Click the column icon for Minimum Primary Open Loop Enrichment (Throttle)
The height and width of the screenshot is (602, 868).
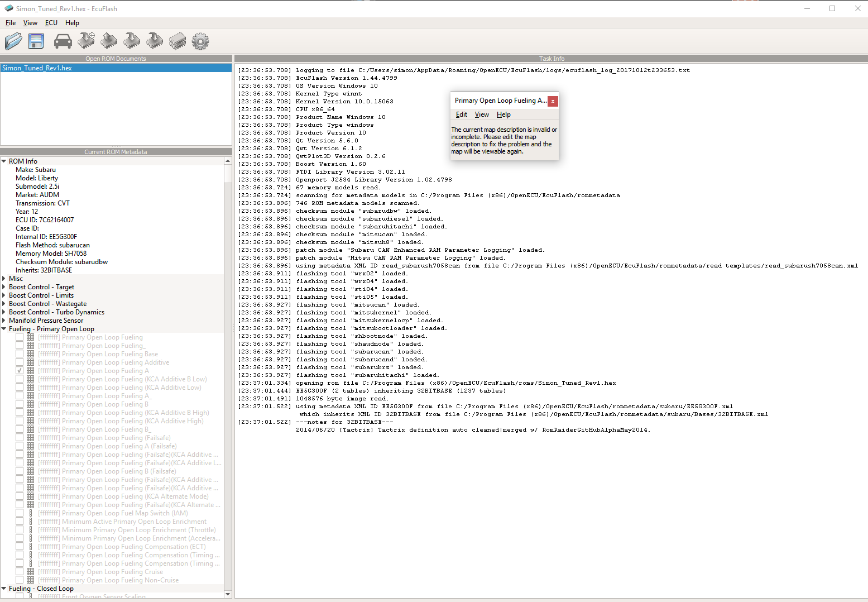pyautogui.click(x=31, y=530)
